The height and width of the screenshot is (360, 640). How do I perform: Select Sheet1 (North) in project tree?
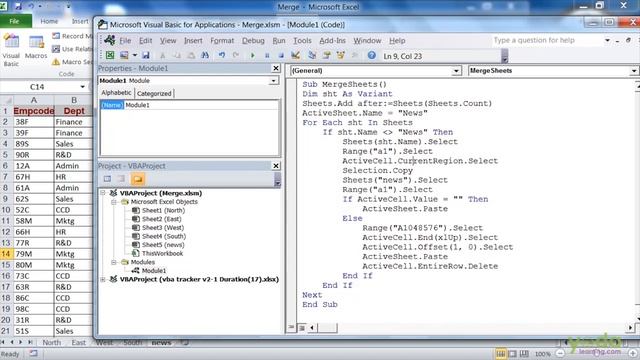pyautogui.click(x=163, y=210)
